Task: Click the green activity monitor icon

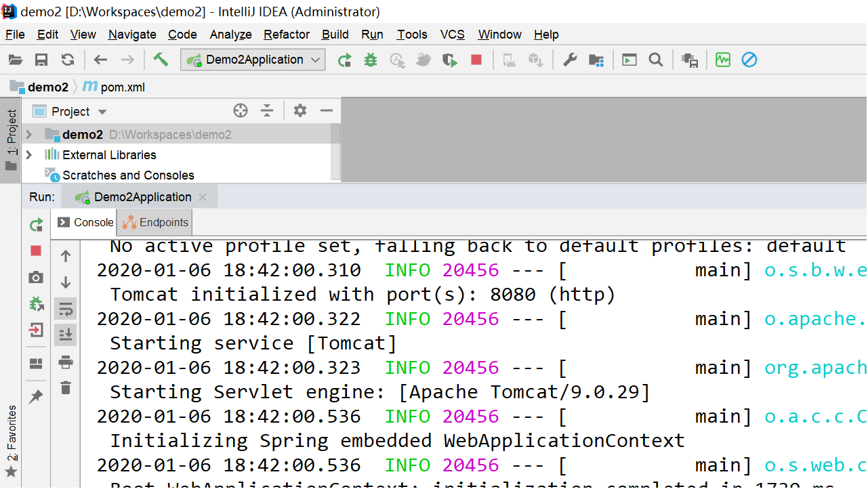Action: 723,60
